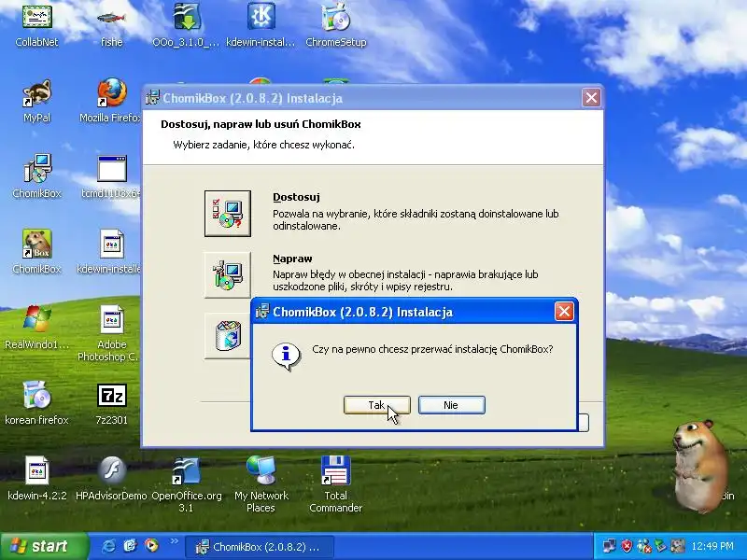Select the My Network Places icon
The height and width of the screenshot is (560, 747).
coord(261,484)
